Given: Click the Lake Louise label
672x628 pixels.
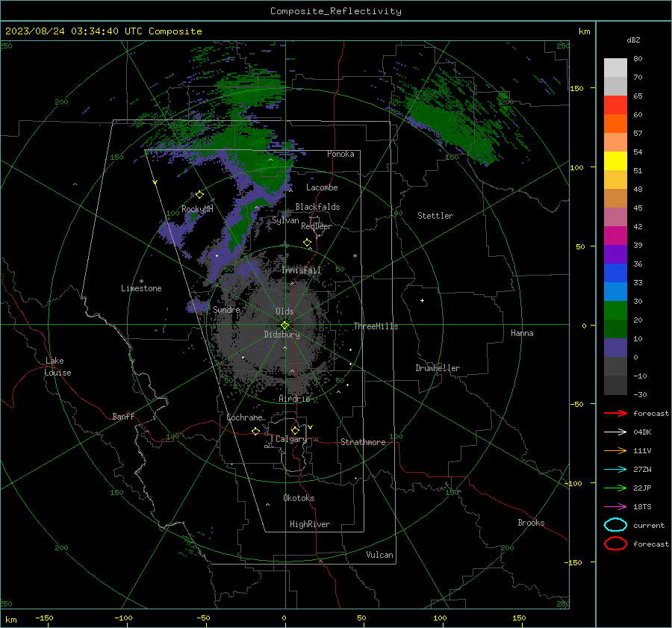Looking at the screenshot, I should pos(57,367).
